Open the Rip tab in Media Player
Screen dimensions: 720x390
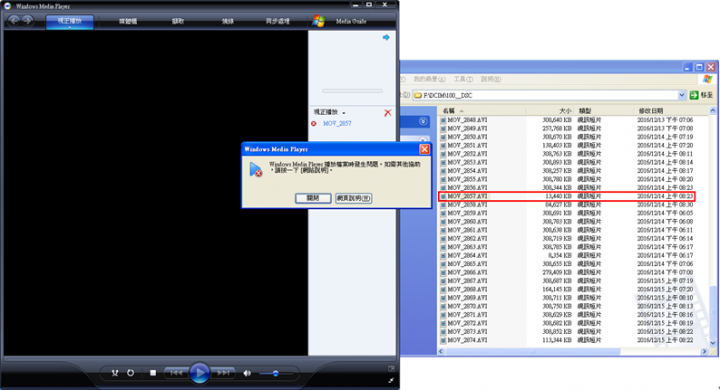pyautogui.click(x=178, y=21)
